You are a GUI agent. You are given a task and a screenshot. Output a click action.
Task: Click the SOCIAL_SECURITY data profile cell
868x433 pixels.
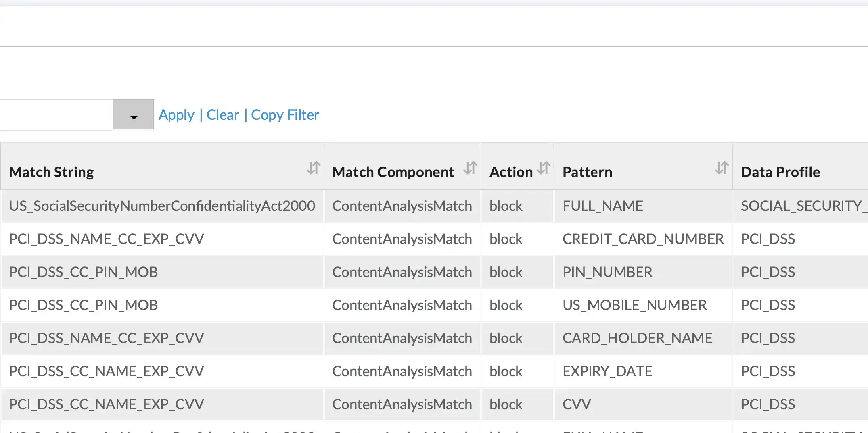[801, 206]
